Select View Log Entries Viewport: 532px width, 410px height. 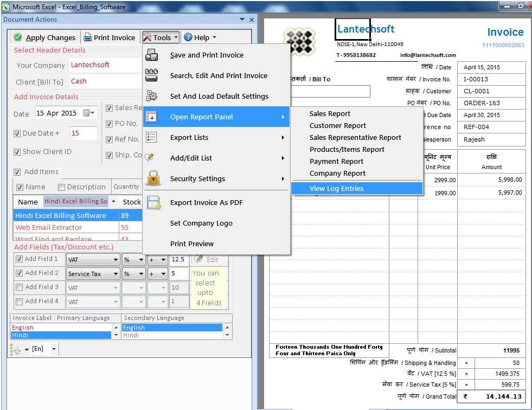[x=357, y=188]
